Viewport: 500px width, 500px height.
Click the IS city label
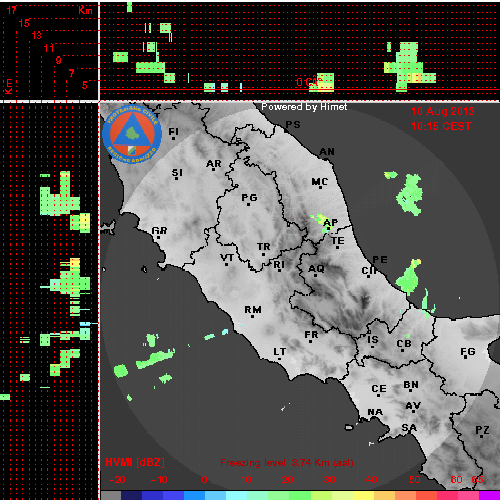point(373,340)
